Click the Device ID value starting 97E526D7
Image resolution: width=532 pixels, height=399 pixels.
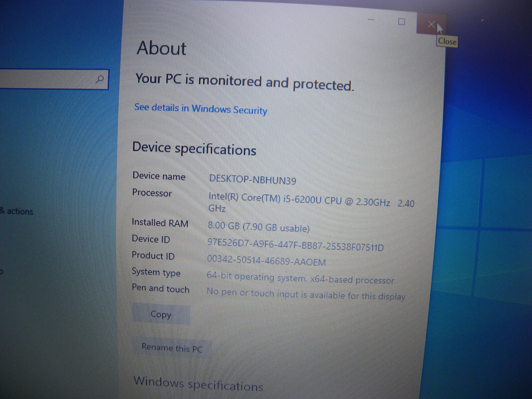click(296, 245)
